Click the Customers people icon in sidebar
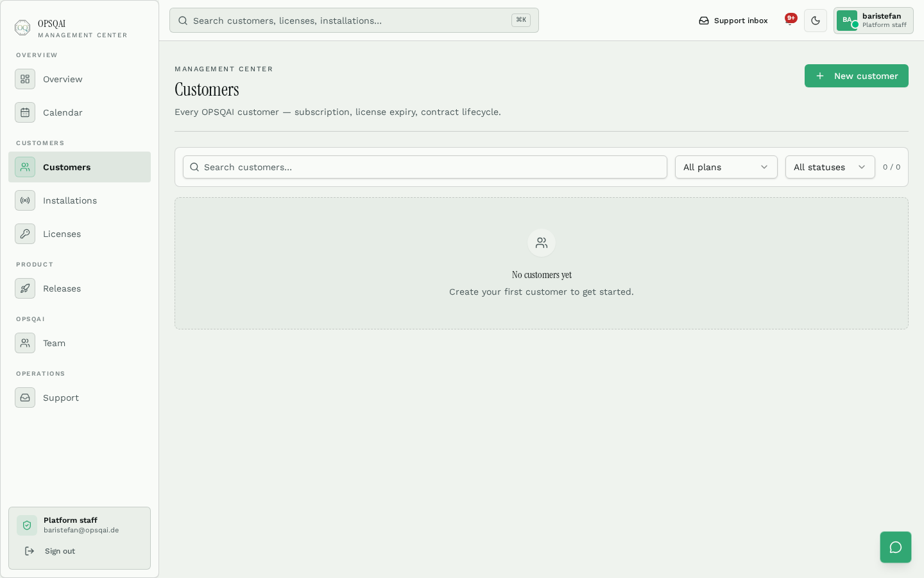924x578 pixels. point(25,167)
